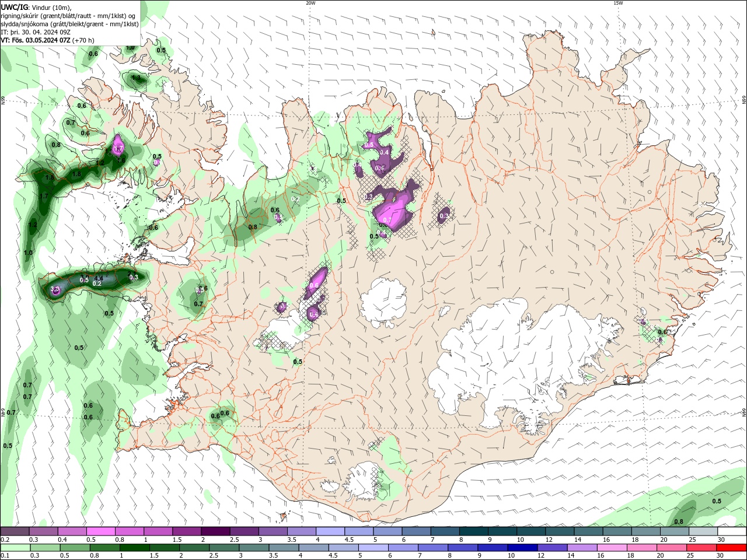Pick the darkest purple swatch between 2 and 2.5
This screenshot has height=560, width=747.
click(x=215, y=531)
